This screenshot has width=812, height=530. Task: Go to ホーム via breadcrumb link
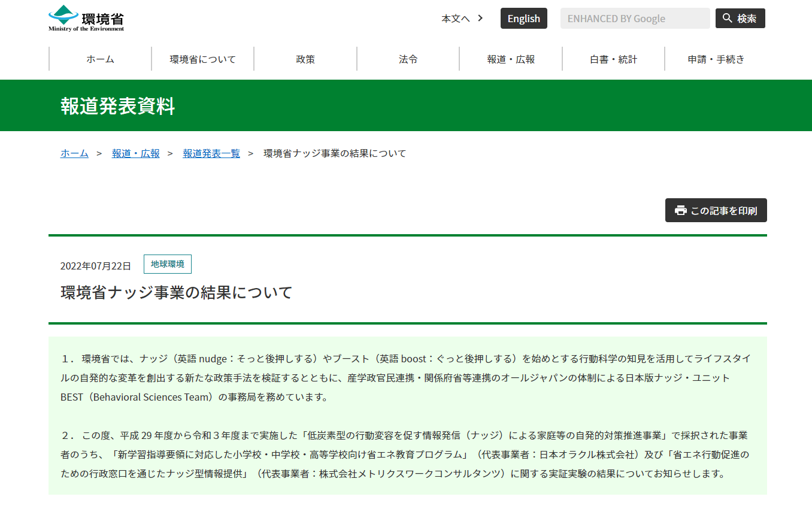74,153
